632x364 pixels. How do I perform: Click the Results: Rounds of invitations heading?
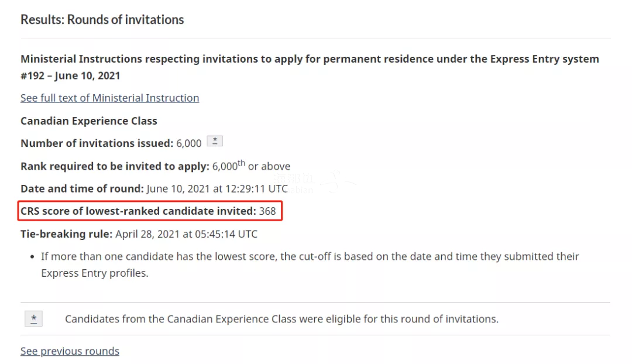pos(102,19)
